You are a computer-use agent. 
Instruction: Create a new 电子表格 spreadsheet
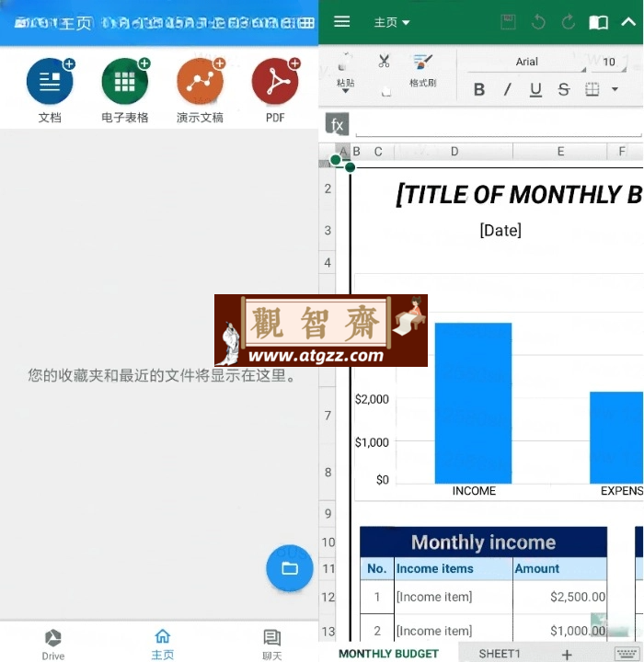125,81
